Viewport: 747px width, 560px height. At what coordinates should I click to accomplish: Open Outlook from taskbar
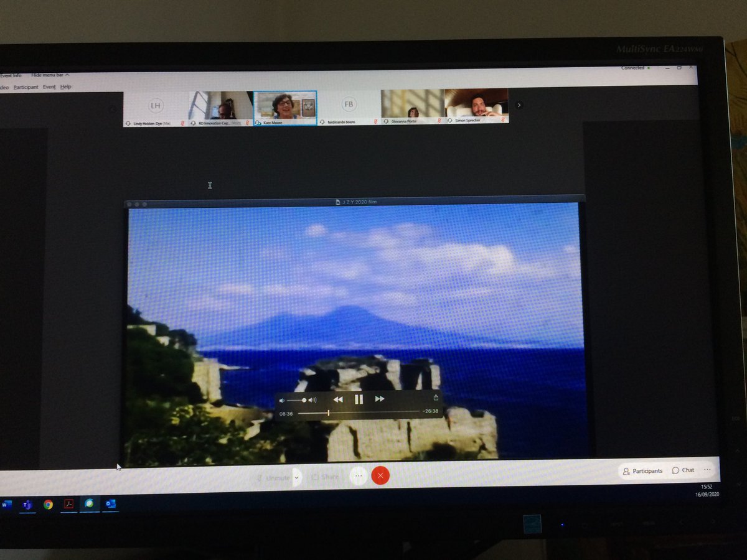(x=110, y=503)
